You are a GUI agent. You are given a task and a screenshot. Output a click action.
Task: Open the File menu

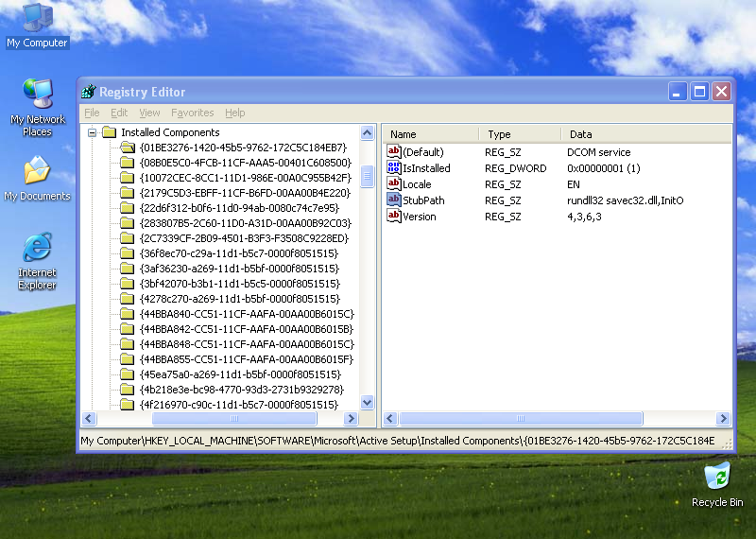click(x=92, y=113)
